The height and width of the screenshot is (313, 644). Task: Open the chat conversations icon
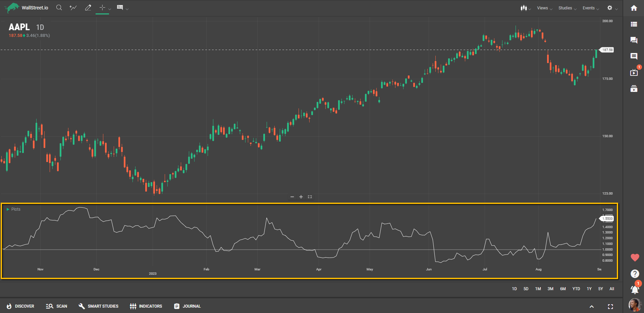[634, 40]
